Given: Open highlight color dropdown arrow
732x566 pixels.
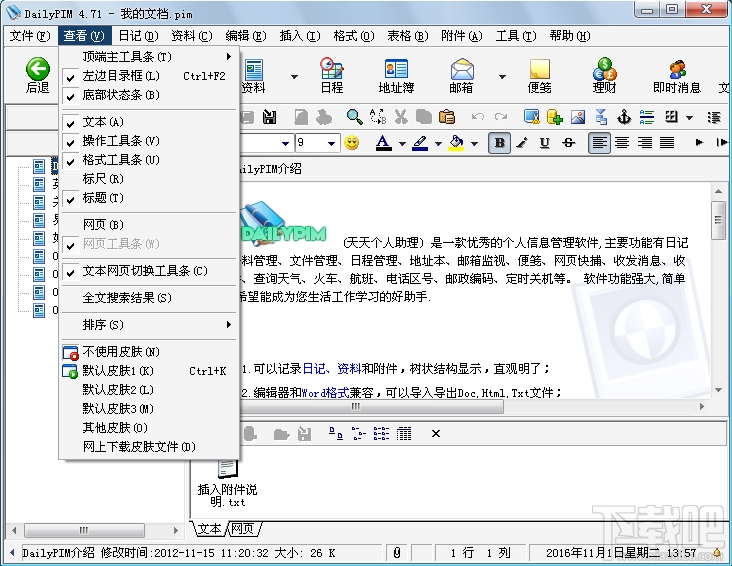Looking at the screenshot, I should (x=438, y=143).
